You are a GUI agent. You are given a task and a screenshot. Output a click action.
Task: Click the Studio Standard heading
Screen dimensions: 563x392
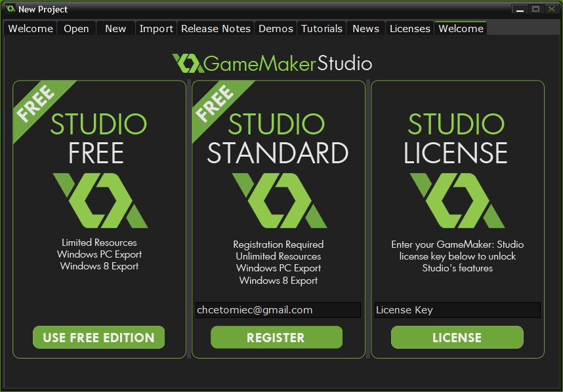pyautogui.click(x=278, y=138)
